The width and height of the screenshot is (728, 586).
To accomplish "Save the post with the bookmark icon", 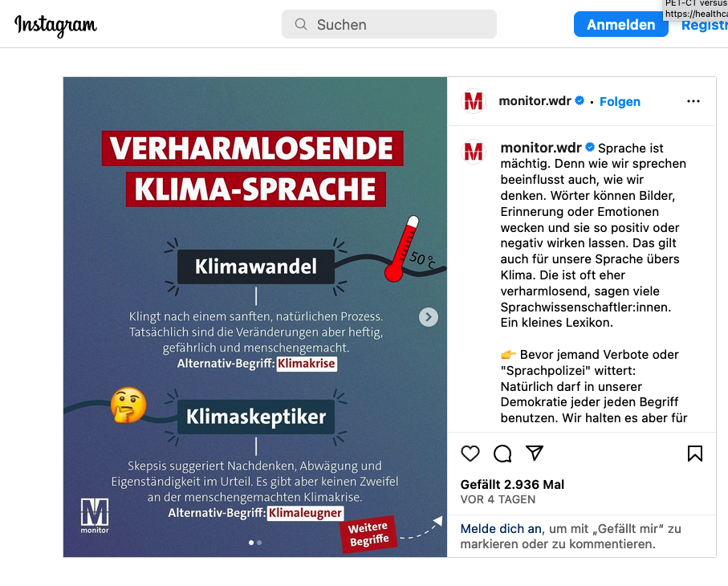I will coord(694,454).
